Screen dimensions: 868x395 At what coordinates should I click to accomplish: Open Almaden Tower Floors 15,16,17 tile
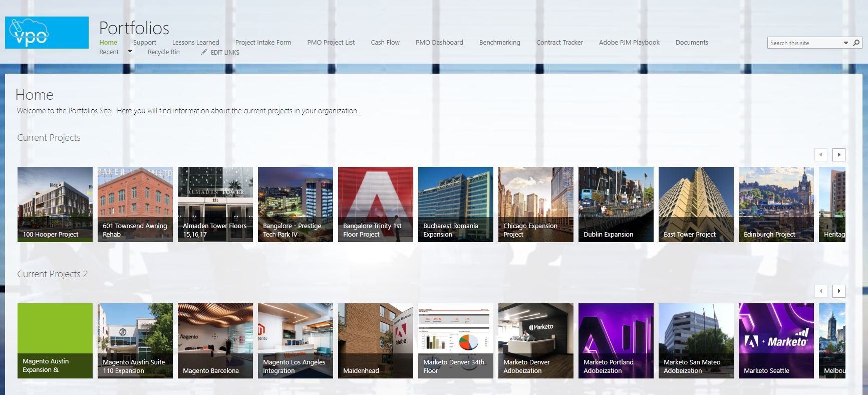(215, 205)
